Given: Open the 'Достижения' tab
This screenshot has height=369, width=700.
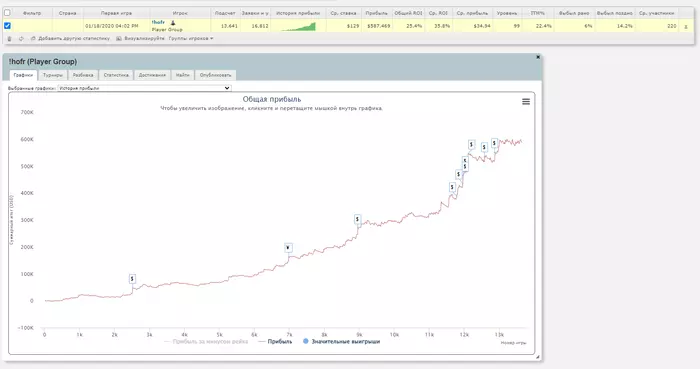Looking at the screenshot, I should click(x=152, y=75).
